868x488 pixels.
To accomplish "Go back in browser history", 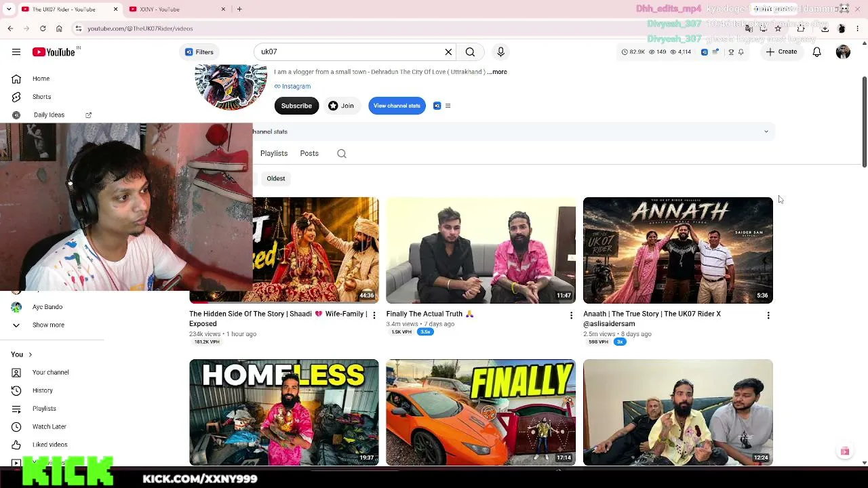I will pos(10,28).
